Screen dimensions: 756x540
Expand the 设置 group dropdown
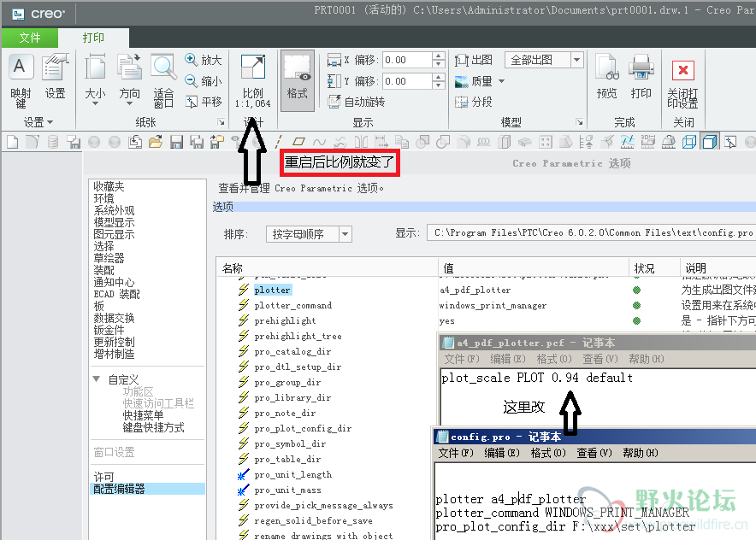pyautogui.click(x=38, y=122)
